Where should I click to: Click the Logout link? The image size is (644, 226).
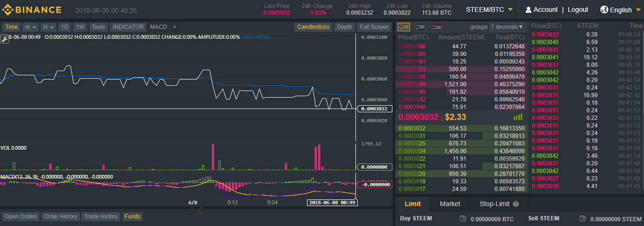578,9
